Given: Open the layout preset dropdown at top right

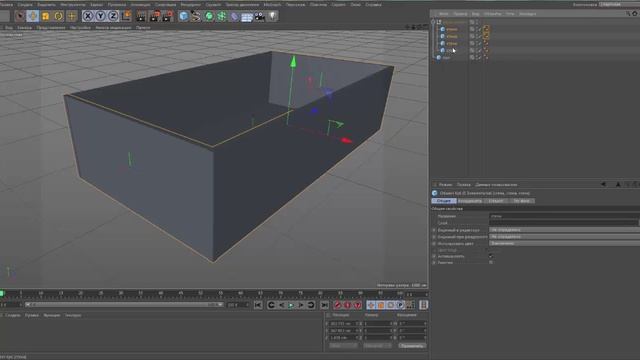Looking at the screenshot, I should [620, 4].
